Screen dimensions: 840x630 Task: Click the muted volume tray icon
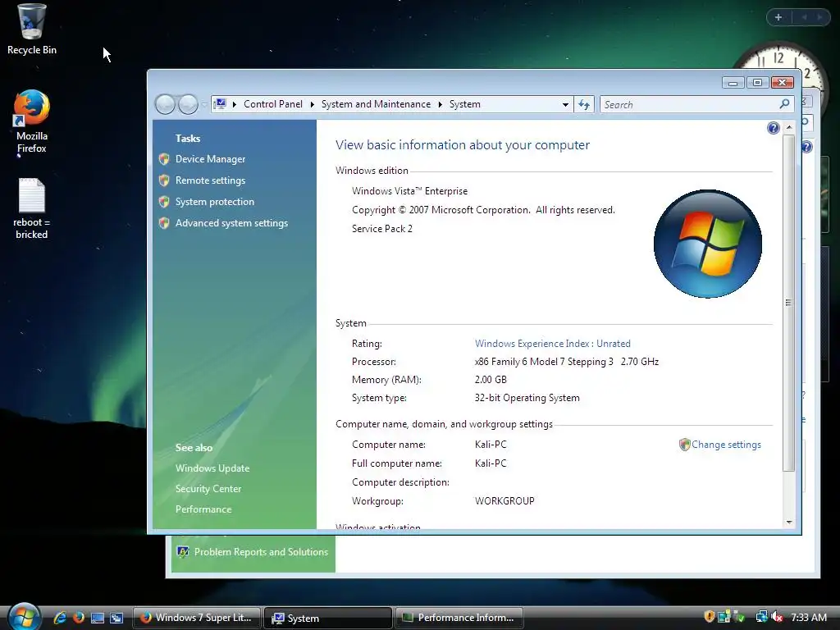click(778, 617)
